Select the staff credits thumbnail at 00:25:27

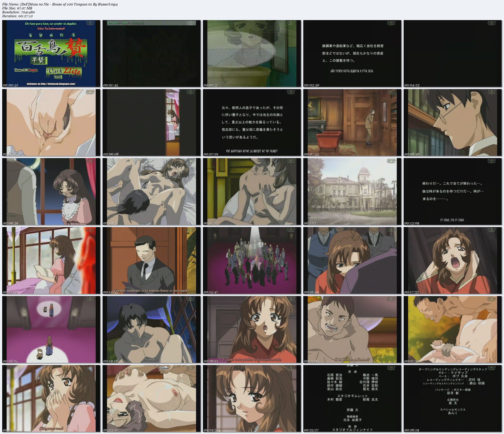coord(352,398)
